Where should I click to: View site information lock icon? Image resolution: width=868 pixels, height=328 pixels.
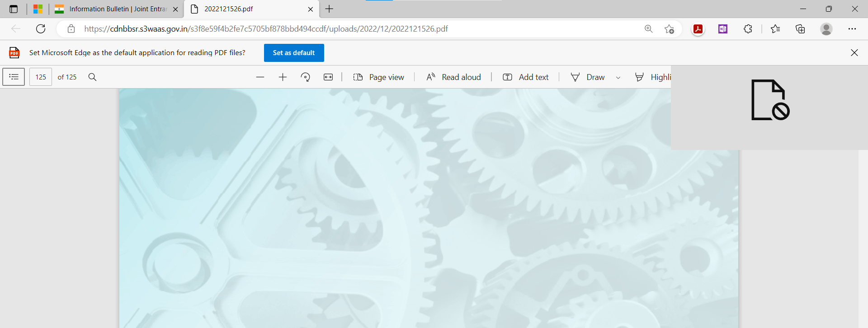point(71,29)
